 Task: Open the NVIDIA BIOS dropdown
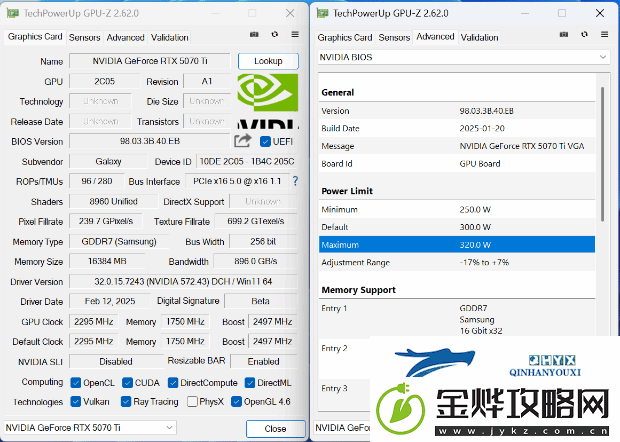[464, 57]
